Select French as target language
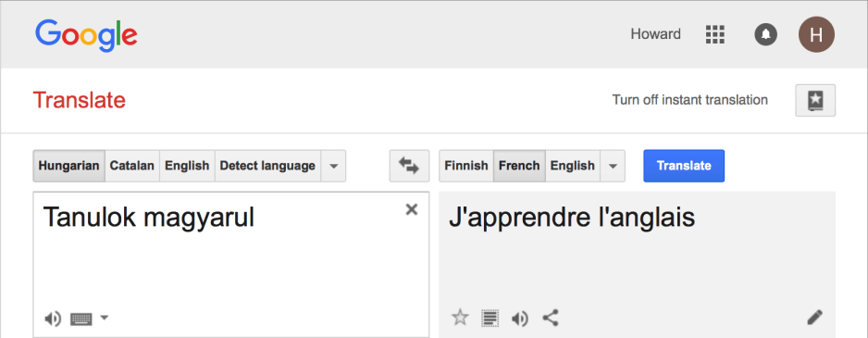The width and height of the screenshot is (868, 338). (x=519, y=166)
